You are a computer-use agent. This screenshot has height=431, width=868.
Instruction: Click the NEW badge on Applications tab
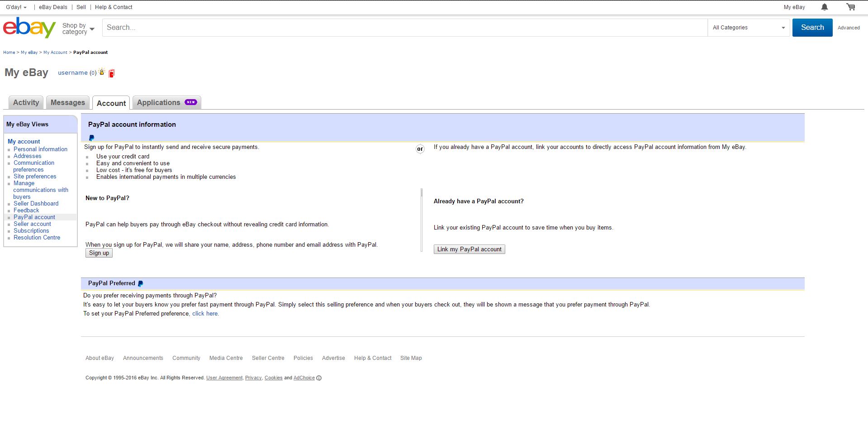[191, 102]
